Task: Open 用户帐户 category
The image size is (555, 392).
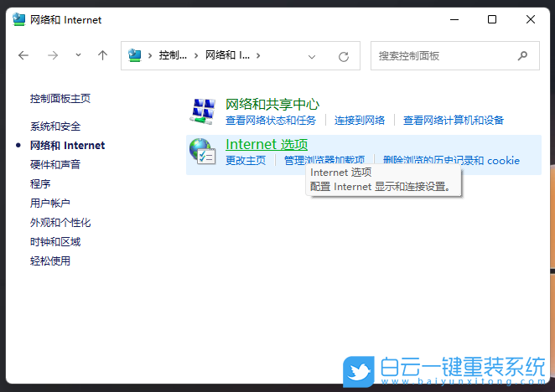Action: (50, 203)
